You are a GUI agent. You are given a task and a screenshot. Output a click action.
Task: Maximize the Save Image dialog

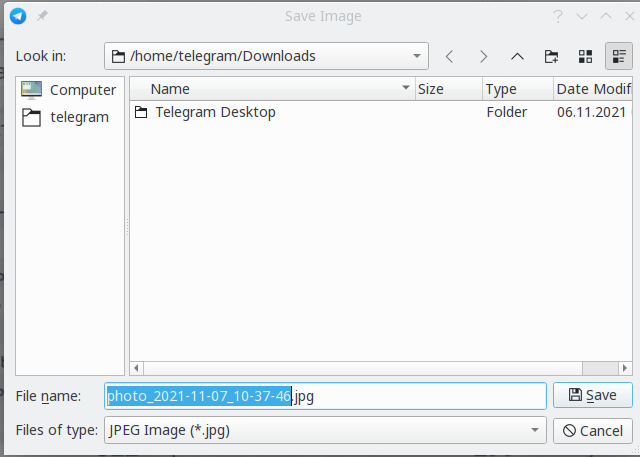606,16
